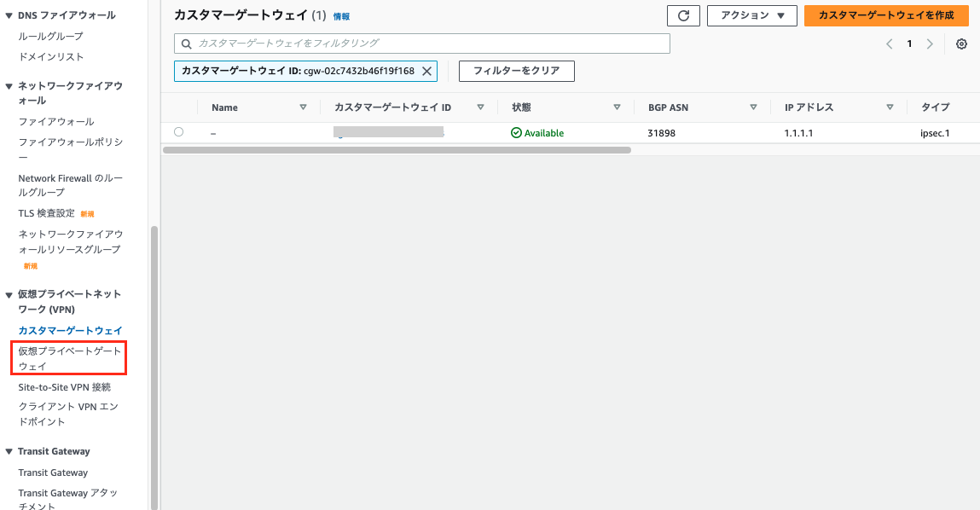Open the アクション dropdown menu
Screen dimensions: 980x510
(x=751, y=15)
